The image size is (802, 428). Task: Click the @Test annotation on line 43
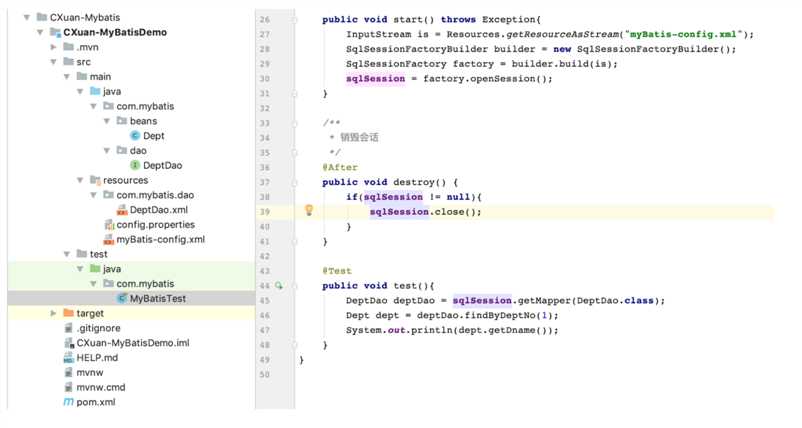(337, 271)
